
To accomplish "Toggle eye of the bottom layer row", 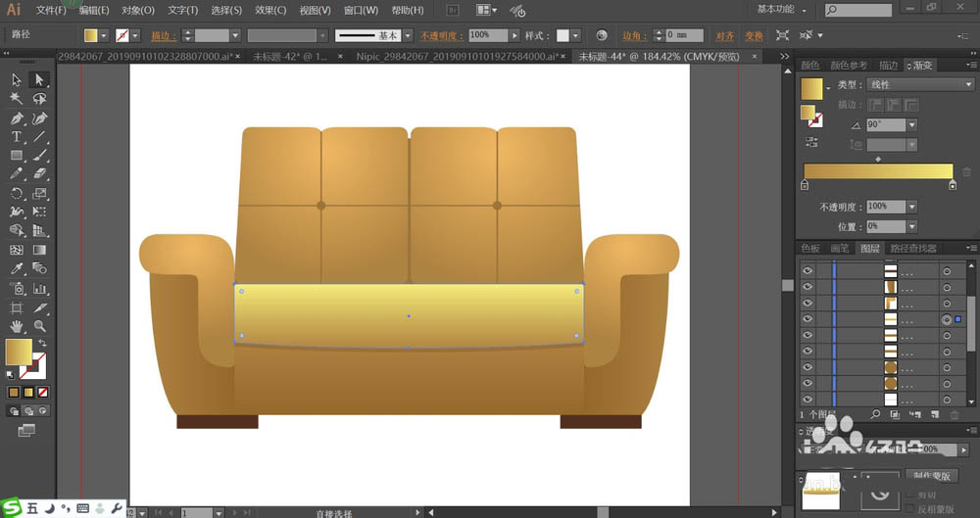I will click(x=808, y=400).
